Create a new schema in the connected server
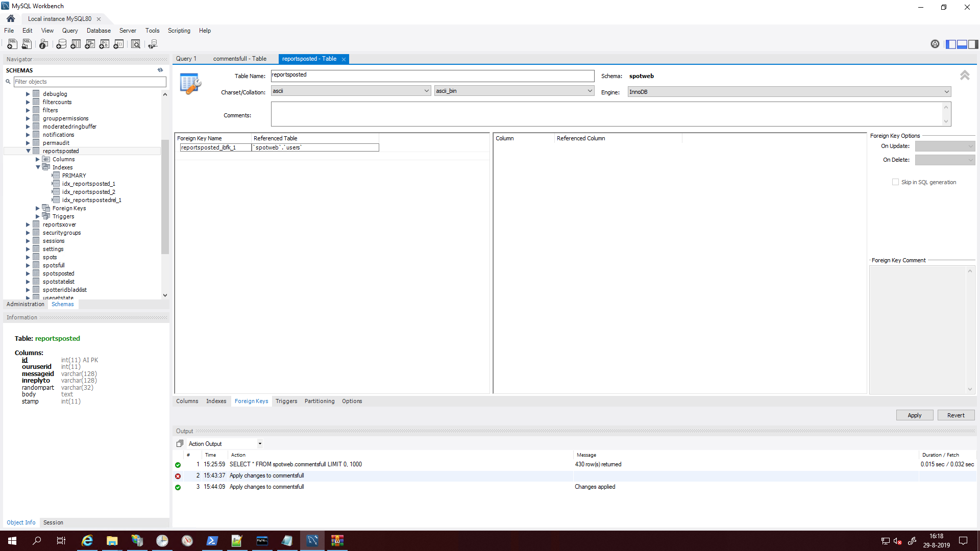This screenshot has height=551, width=980. [x=61, y=44]
